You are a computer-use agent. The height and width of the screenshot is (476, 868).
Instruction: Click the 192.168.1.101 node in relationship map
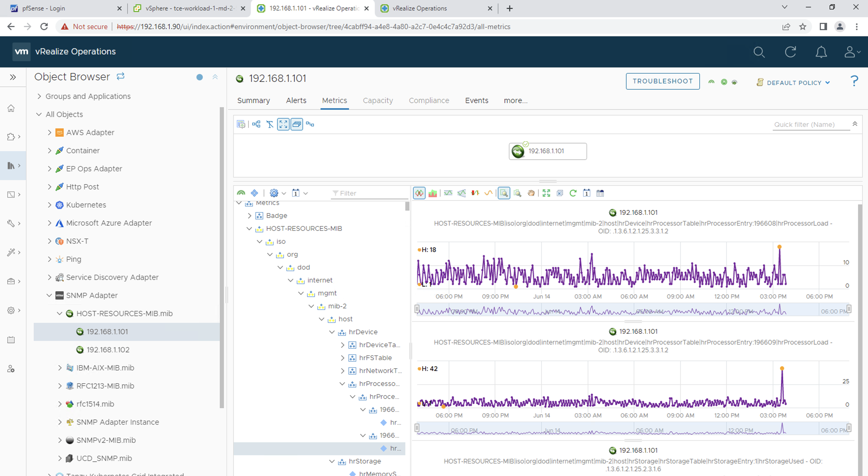(x=547, y=151)
